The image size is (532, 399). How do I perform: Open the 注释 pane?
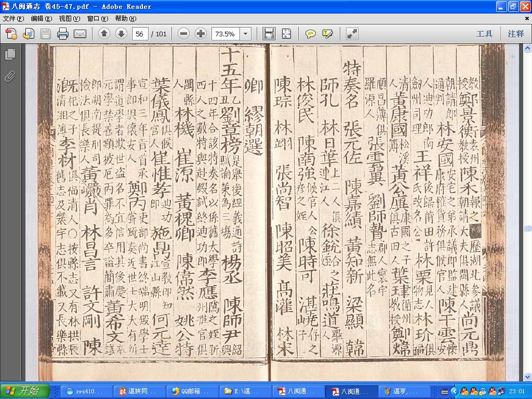516,34
